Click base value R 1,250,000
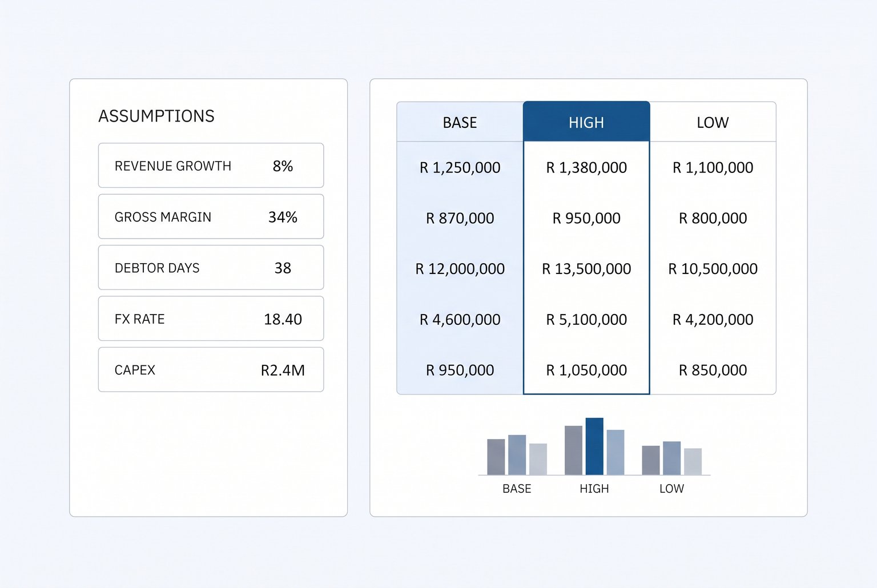Image resolution: width=877 pixels, height=588 pixels. pyautogui.click(x=460, y=168)
